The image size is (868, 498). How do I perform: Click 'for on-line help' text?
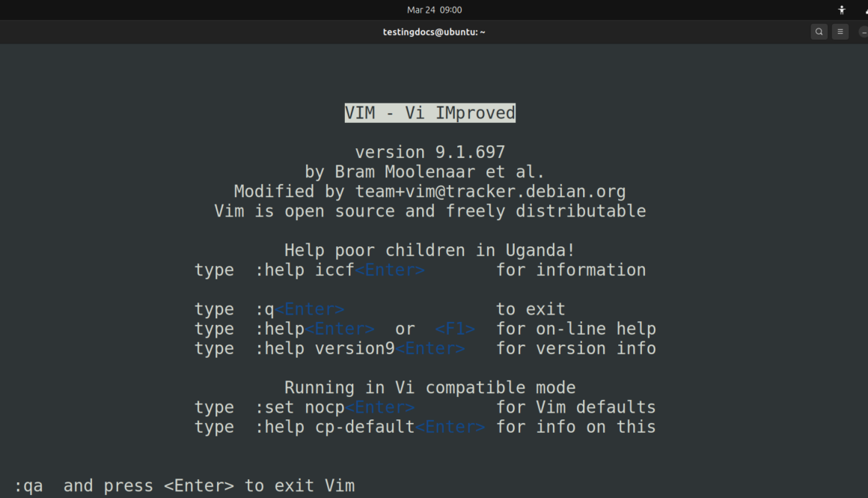coord(575,329)
